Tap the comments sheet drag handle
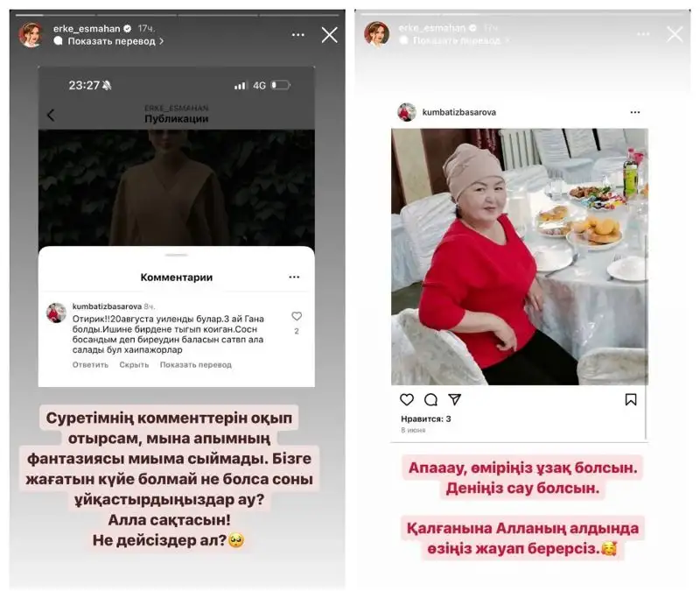Screen dimensions: 700x598 click(x=177, y=255)
